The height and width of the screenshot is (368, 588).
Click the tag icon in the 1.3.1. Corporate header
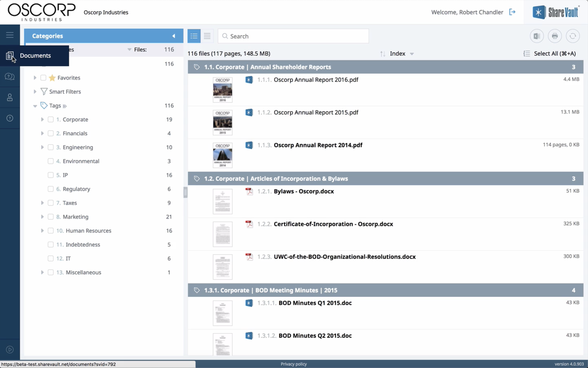pyautogui.click(x=197, y=290)
